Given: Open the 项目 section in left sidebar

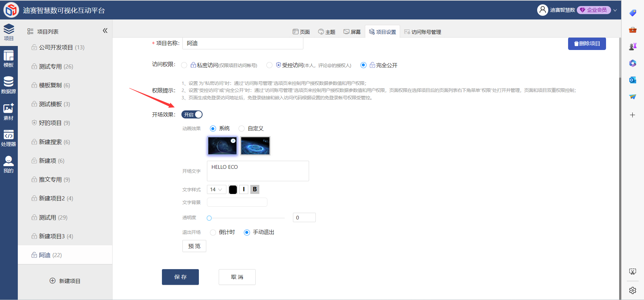Looking at the screenshot, I should 9,32.
